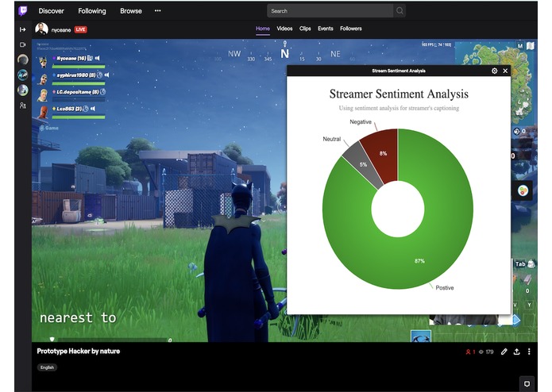552x392 pixels.
Task: Open the chat bubble icon at bottom right
Action: [x=527, y=384]
